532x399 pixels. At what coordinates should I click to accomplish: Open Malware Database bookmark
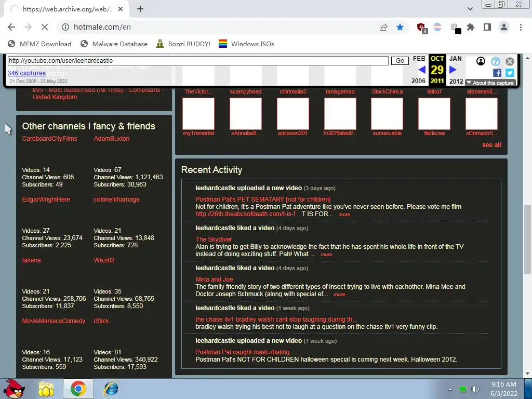(x=114, y=44)
